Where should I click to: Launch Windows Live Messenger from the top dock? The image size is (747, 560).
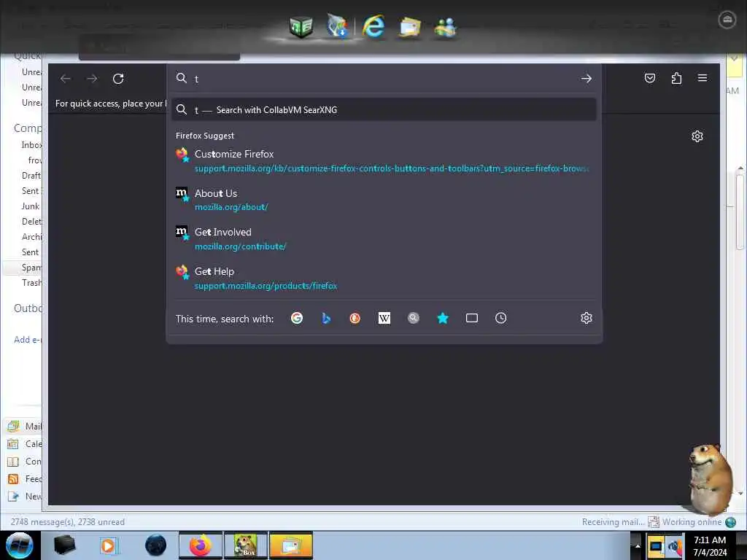446,27
